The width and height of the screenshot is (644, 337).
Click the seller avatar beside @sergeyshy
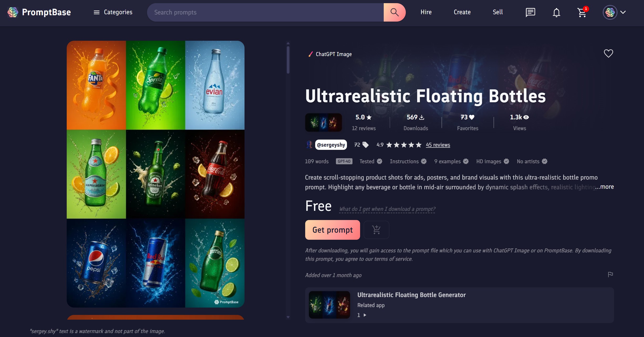click(309, 145)
